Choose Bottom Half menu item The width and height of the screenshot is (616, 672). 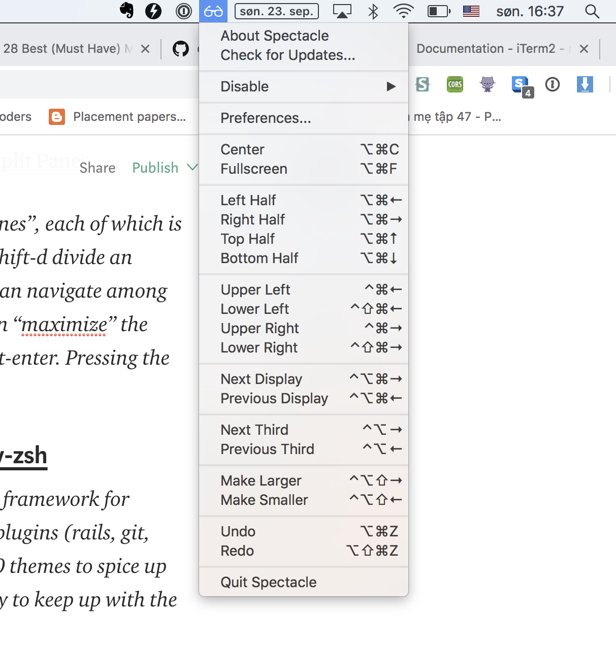tap(304, 258)
